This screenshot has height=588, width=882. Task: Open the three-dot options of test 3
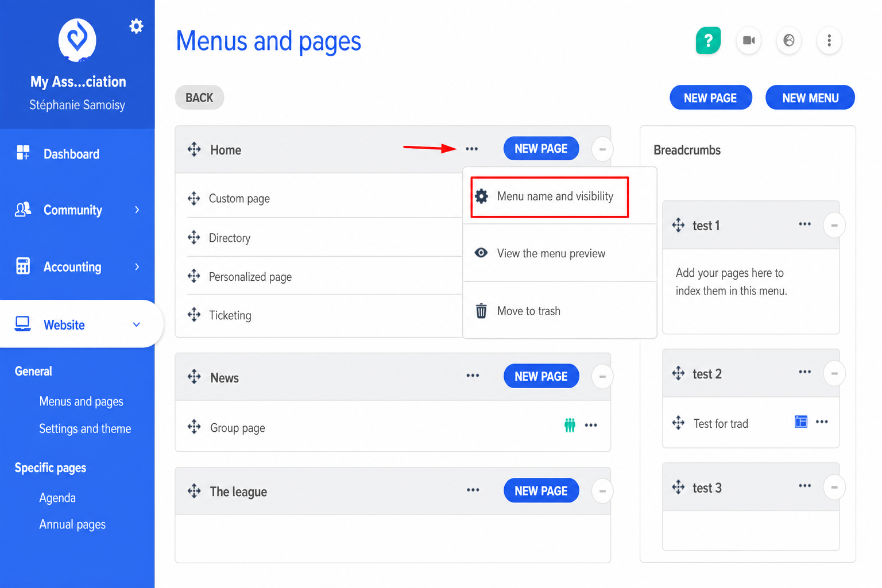pyautogui.click(x=805, y=486)
